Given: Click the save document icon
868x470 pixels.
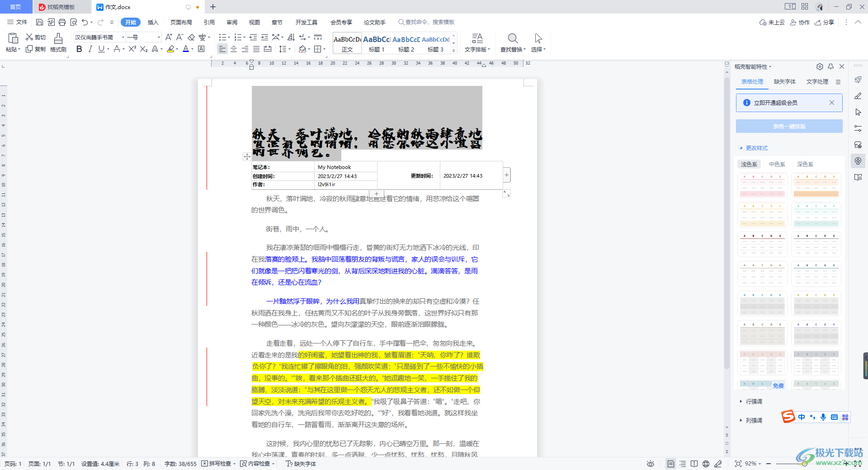Looking at the screenshot, I should point(39,22).
